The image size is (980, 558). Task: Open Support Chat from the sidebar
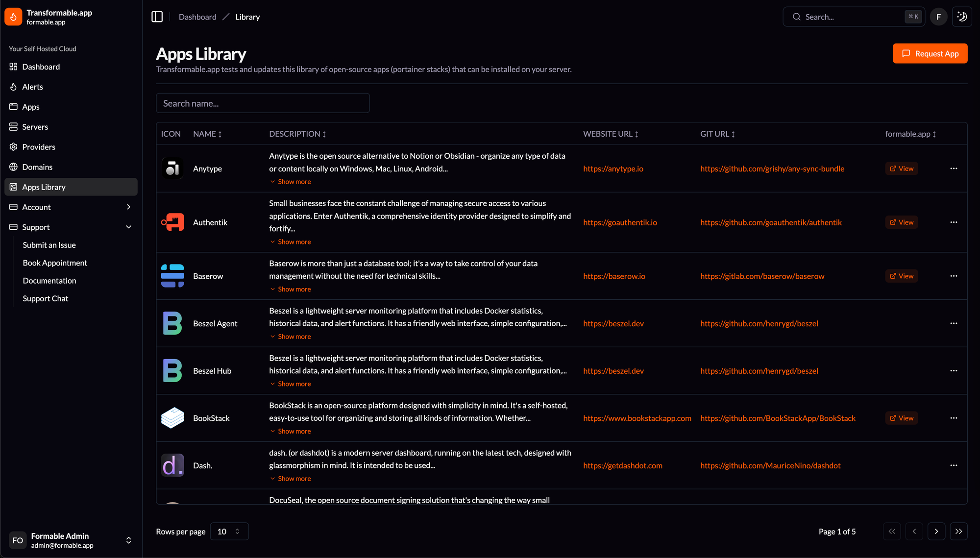(x=45, y=298)
